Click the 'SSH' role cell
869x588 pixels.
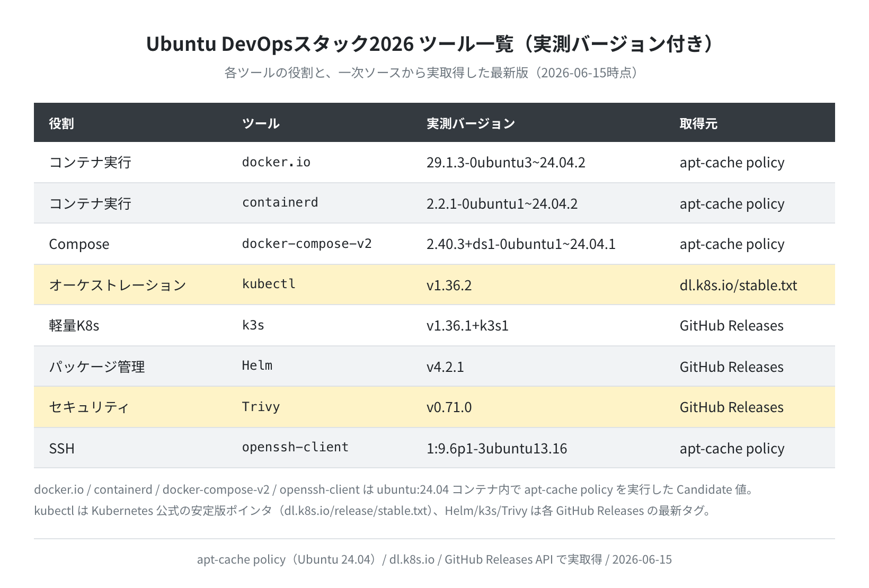[x=61, y=448]
